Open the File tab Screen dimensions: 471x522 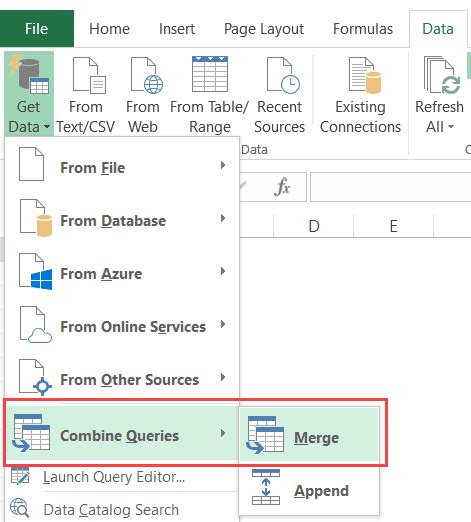(37, 28)
